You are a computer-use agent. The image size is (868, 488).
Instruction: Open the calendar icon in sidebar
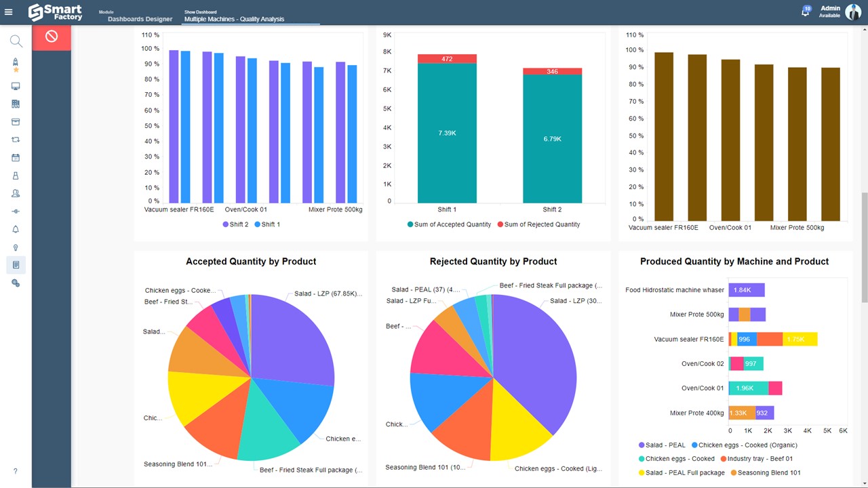click(16, 157)
